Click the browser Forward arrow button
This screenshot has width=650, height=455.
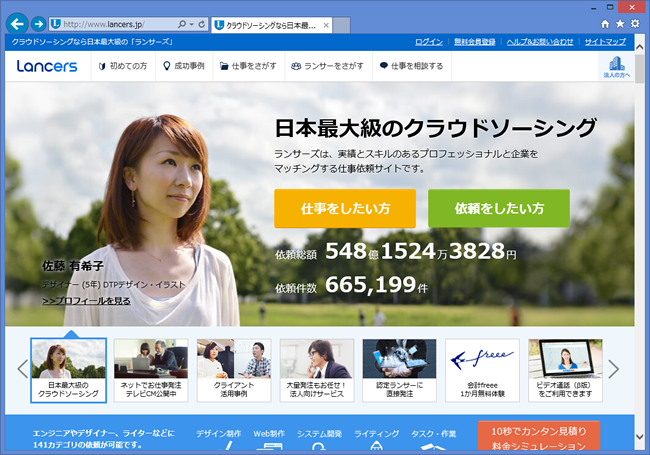pos(37,23)
